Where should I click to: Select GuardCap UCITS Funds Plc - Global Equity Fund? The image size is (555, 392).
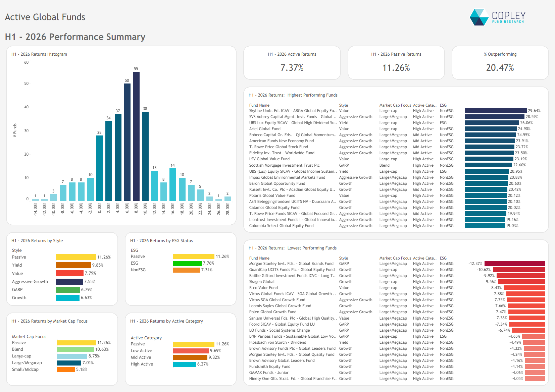click(292, 270)
